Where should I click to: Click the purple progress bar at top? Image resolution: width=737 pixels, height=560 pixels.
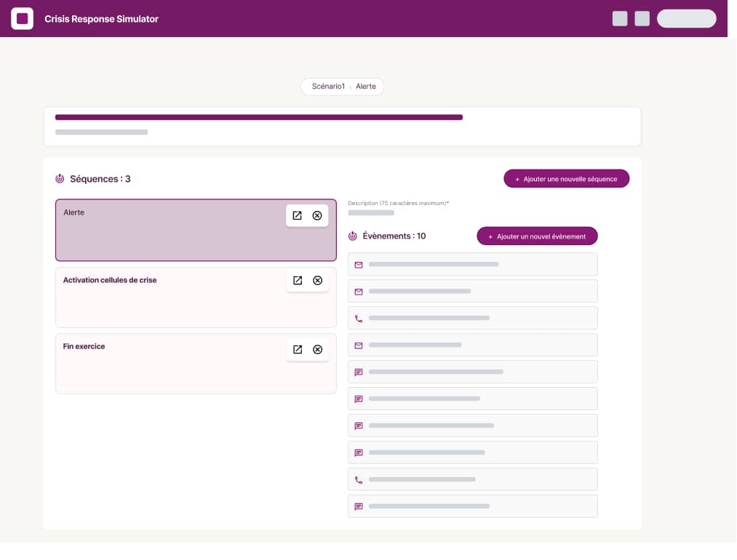point(258,117)
